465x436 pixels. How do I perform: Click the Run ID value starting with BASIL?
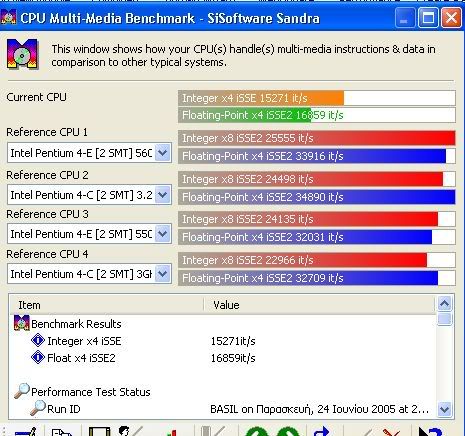(x=319, y=409)
